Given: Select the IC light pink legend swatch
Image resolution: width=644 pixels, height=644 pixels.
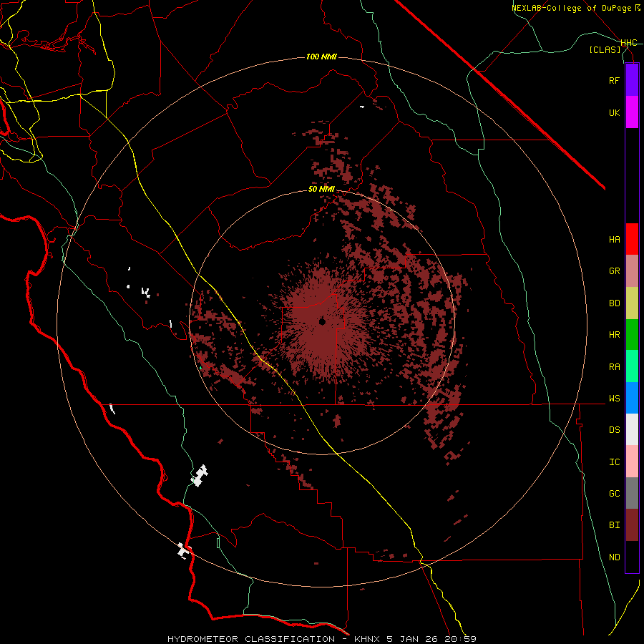Looking at the screenshot, I should coord(632,462).
